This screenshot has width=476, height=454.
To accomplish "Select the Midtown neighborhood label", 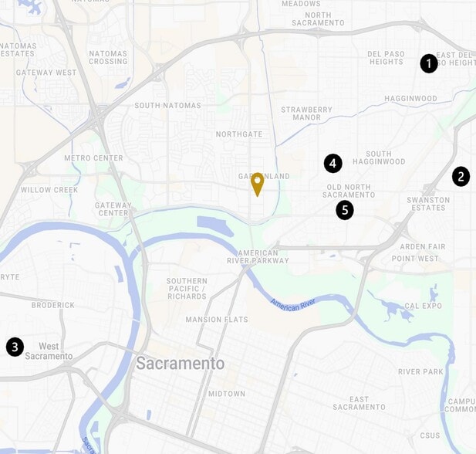I will [227, 394].
